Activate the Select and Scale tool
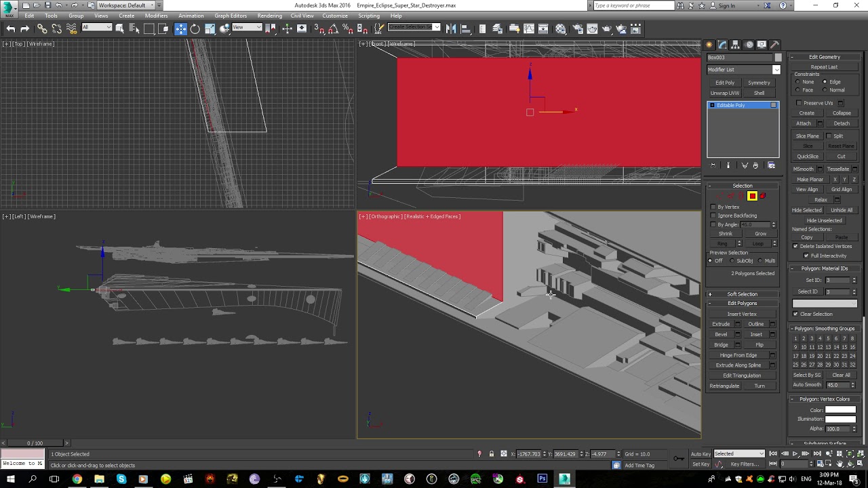Viewport: 868px width, 488px height. (x=210, y=28)
